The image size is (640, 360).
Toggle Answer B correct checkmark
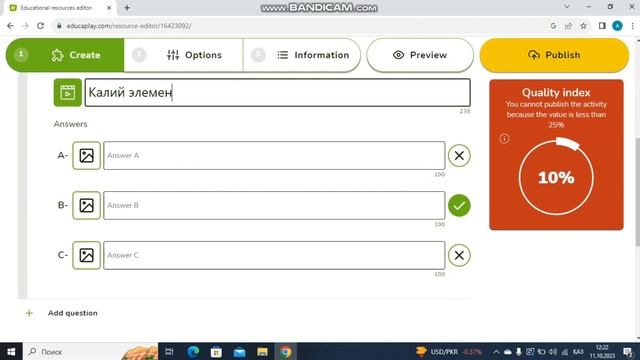click(x=459, y=205)
